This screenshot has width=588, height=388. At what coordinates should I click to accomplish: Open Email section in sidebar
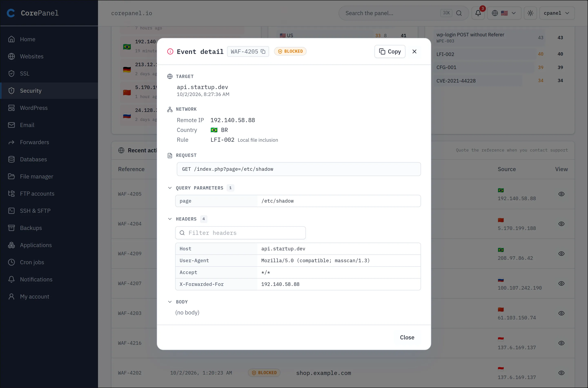click(x=49, y=125)
